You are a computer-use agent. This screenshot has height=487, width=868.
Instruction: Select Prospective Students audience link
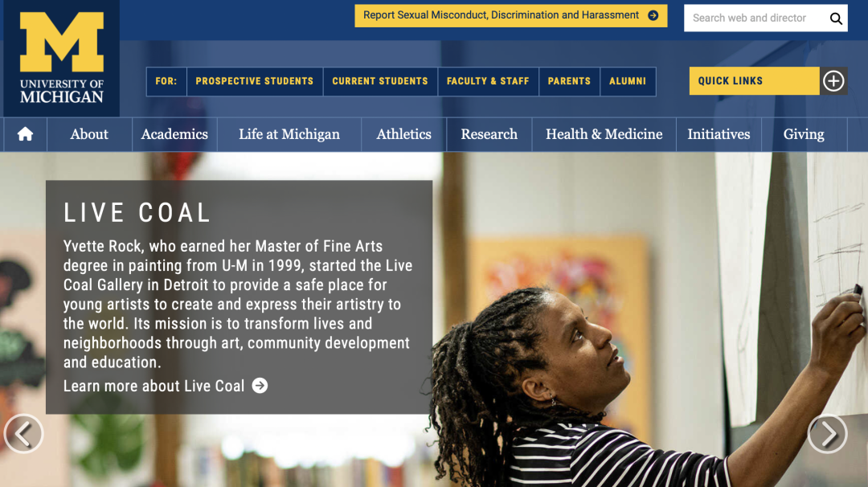[255, 81]
